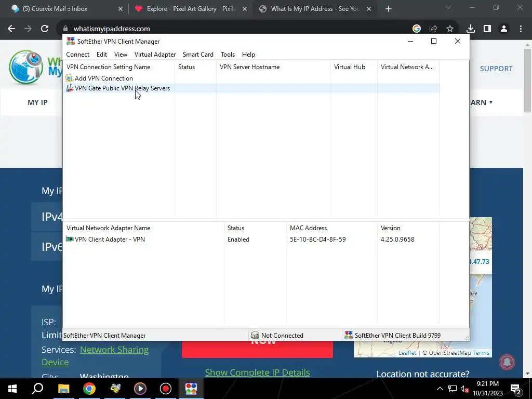Open File Explorer from taskbar
The image size is (532, 399).
63,389
